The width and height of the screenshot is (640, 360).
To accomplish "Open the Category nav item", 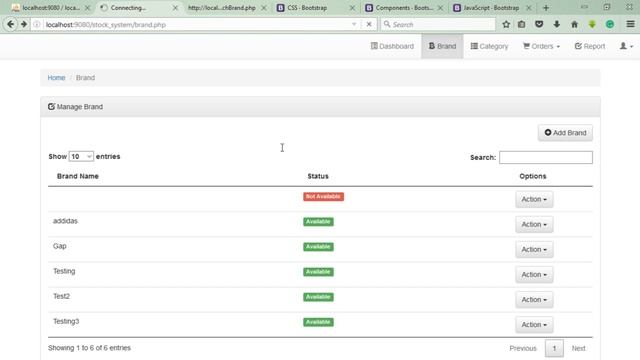I will tap(489, 46).
